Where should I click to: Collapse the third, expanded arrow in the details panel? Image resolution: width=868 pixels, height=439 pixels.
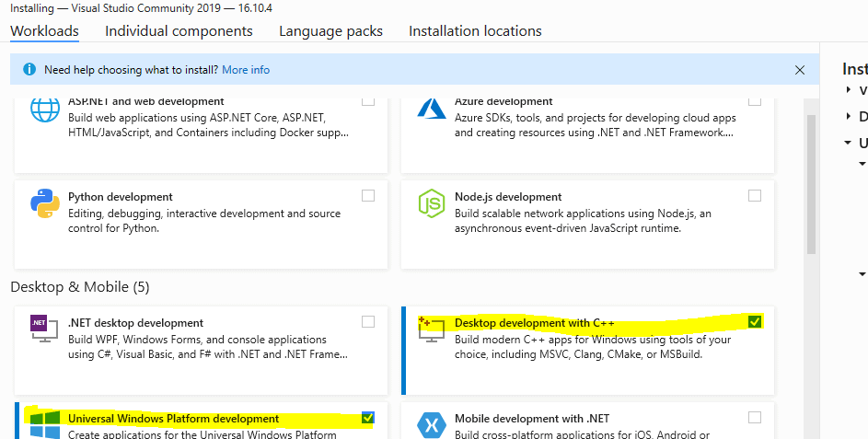(x=848, y=143)
